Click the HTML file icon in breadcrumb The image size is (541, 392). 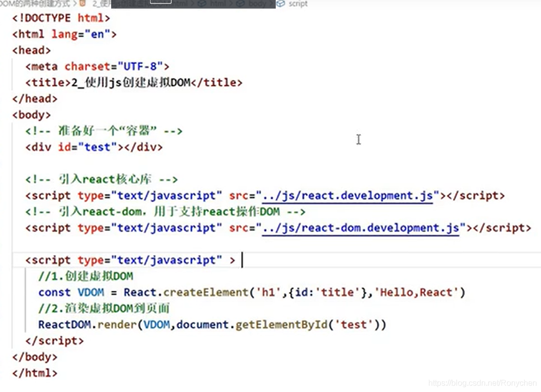tap(83, 3)
